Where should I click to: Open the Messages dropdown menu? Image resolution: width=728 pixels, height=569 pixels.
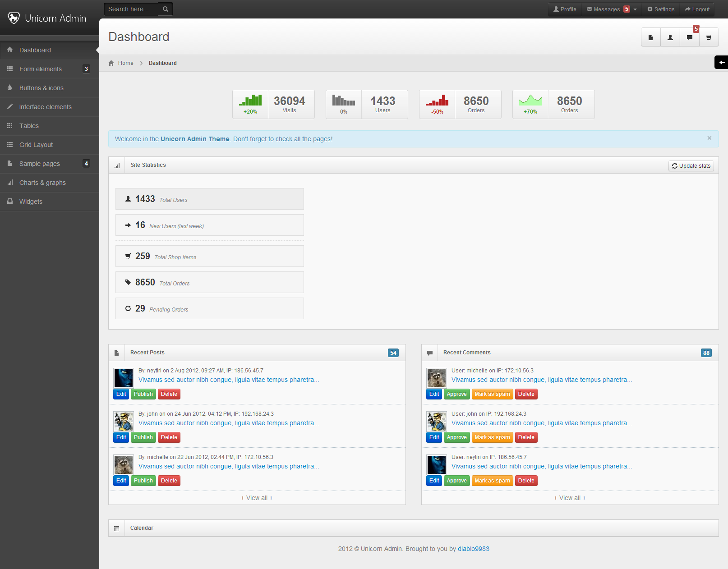pos(611,9)
